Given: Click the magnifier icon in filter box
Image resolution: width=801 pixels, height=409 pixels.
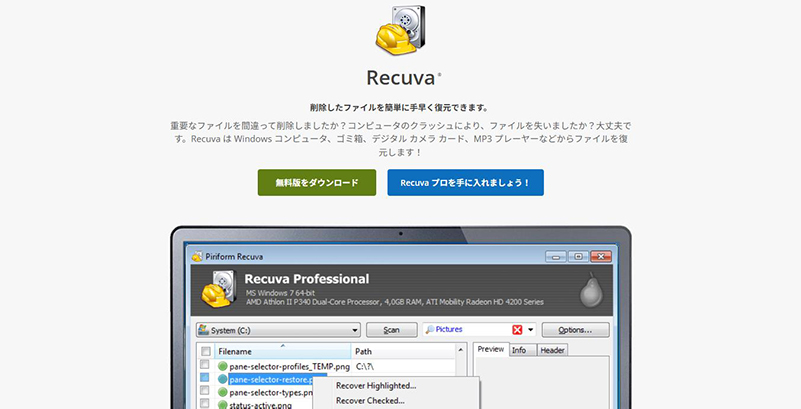Looking at the screenshot, I should pos(429,330).
